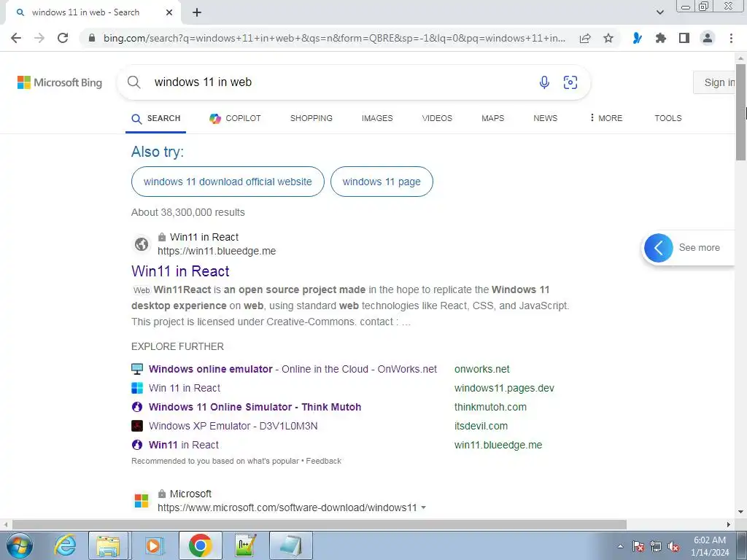Image resolution: width=747 pixels, height=560 pixels.
Task: Close the 'windows 11 in web' tab
Action: [x=169, y=12]
